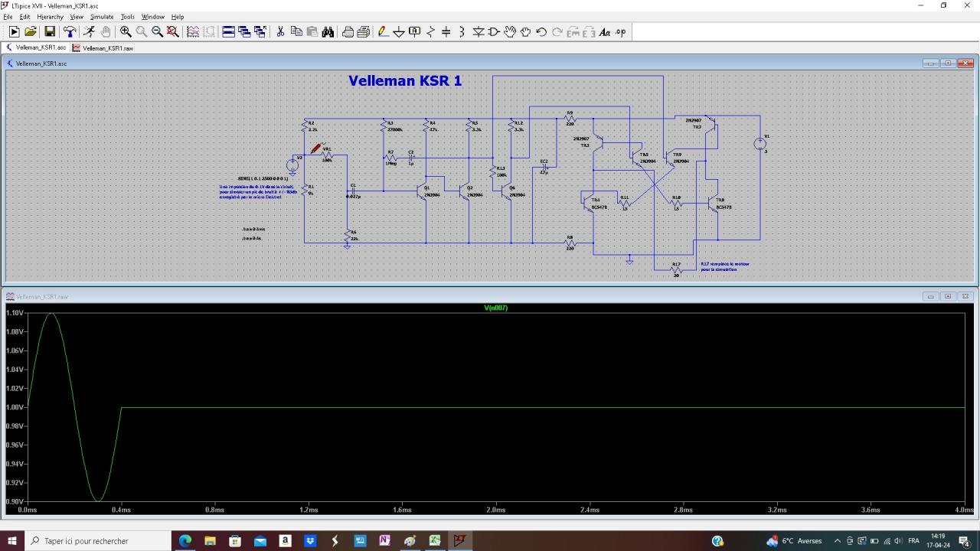Open the Windows Start menu
980x551 pixels.
point(12,541)
